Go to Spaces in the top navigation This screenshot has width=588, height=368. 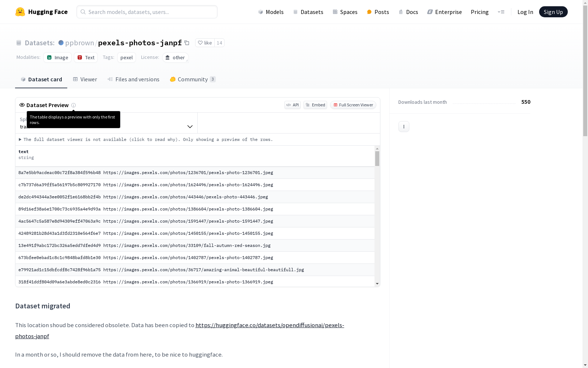point(345,12)
